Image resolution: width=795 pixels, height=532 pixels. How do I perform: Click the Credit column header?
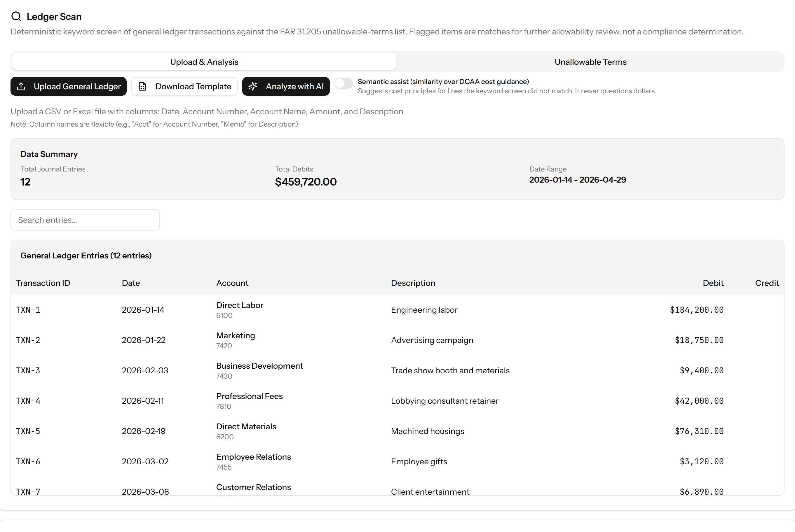point(767,283)
